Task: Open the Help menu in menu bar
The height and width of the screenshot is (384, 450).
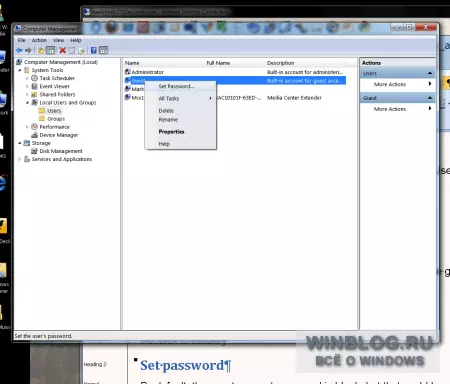Action: pyautogui.click(x=76, y=40)
